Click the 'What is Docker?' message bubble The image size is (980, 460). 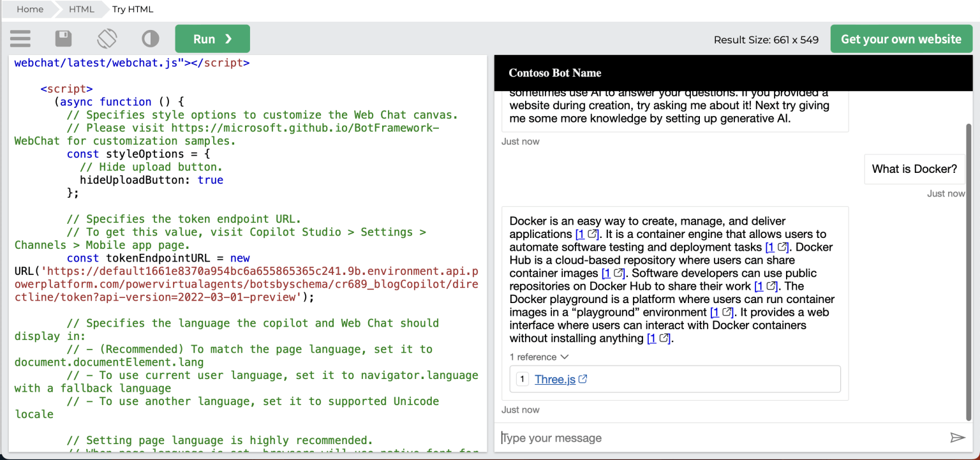point(914,169)
